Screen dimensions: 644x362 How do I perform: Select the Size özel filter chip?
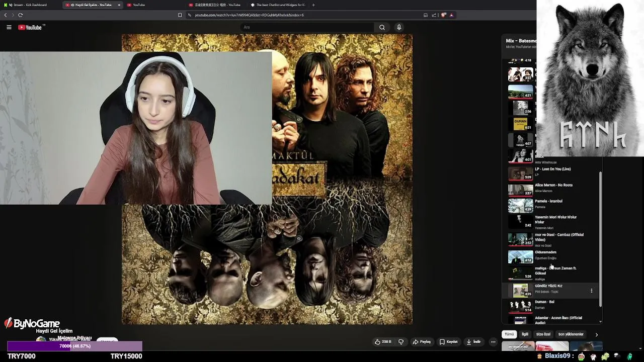(543, 334)
